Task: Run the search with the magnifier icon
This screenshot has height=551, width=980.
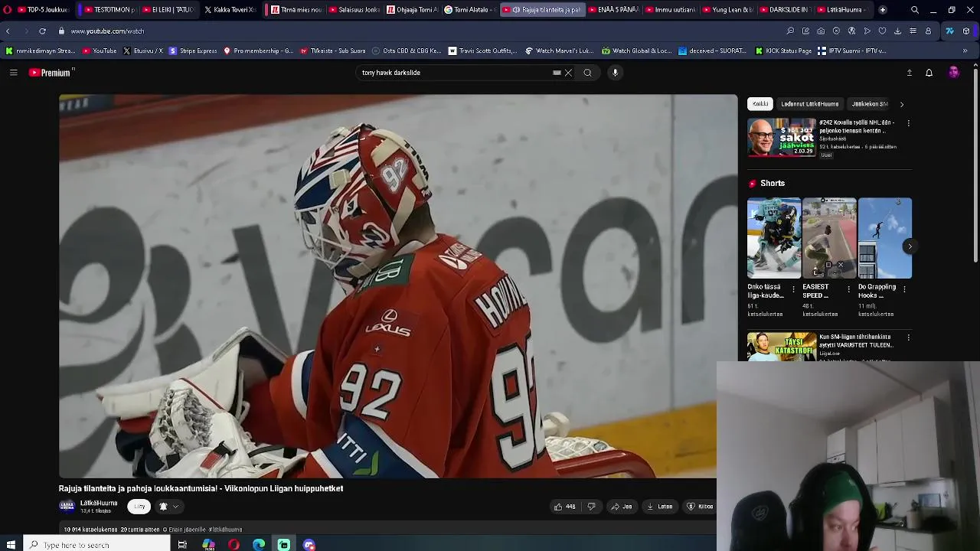Action: coord(587,73)
